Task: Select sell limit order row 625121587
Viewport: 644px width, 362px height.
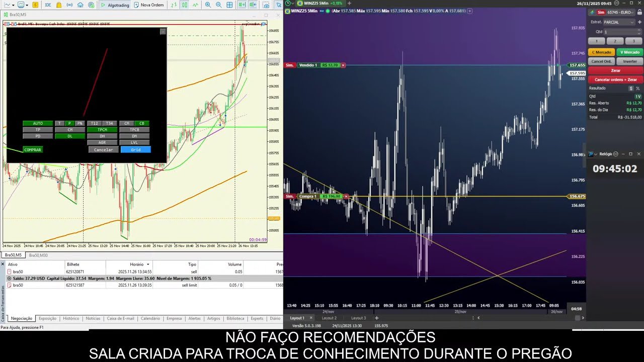Action: (x=144, y=285)
